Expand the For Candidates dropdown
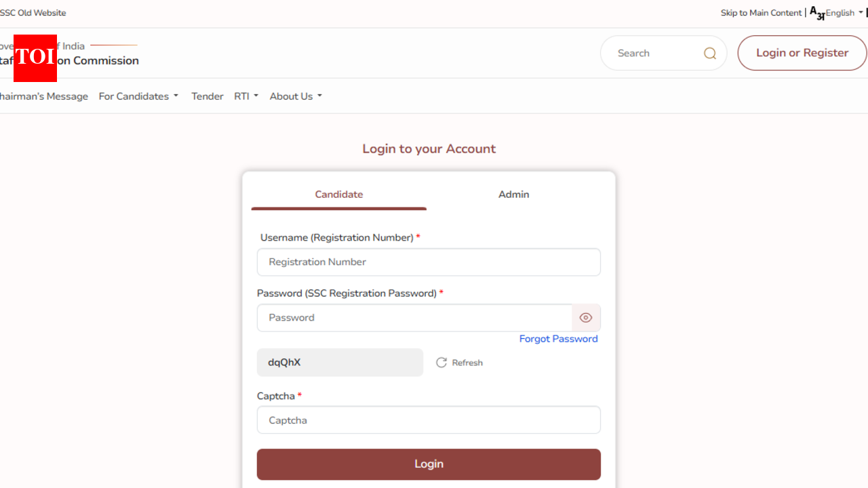Screen dimensions: 868x488 [x=138, y=96]
